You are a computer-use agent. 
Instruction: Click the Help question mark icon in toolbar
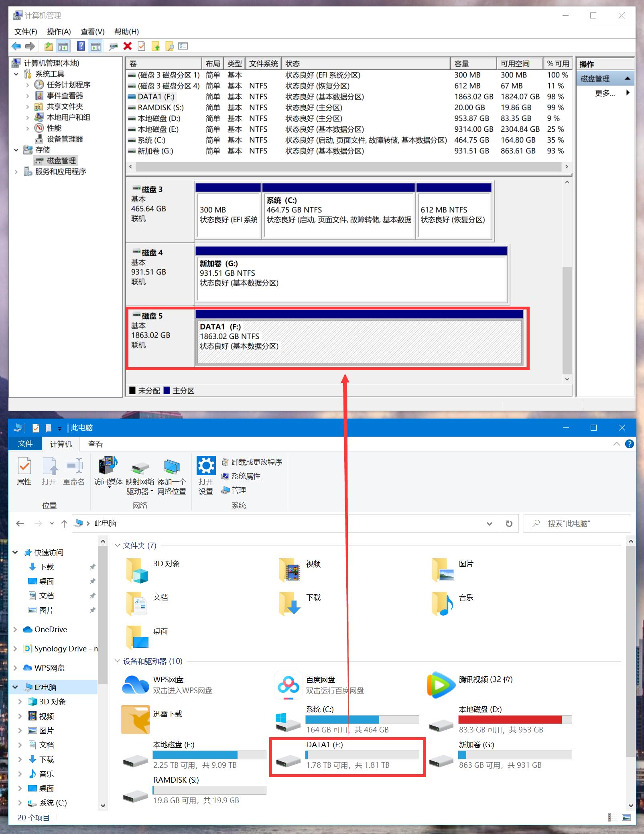(x=81, y=46)
